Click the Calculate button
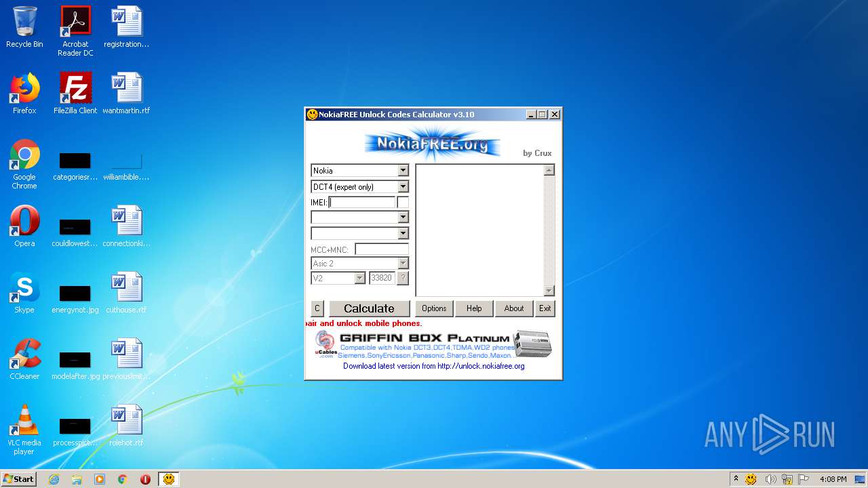 [x=369, y=308]
